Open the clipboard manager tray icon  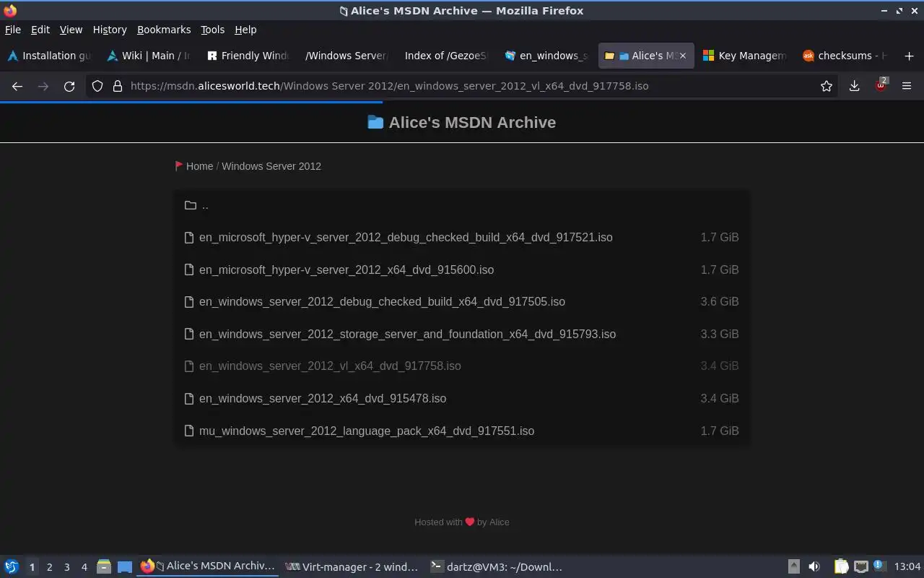click(x=841, y=566)
